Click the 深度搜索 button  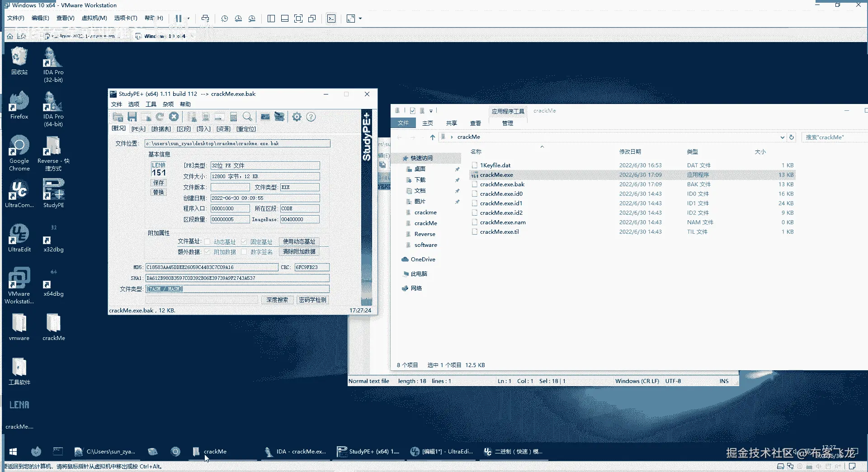point(277,300)
